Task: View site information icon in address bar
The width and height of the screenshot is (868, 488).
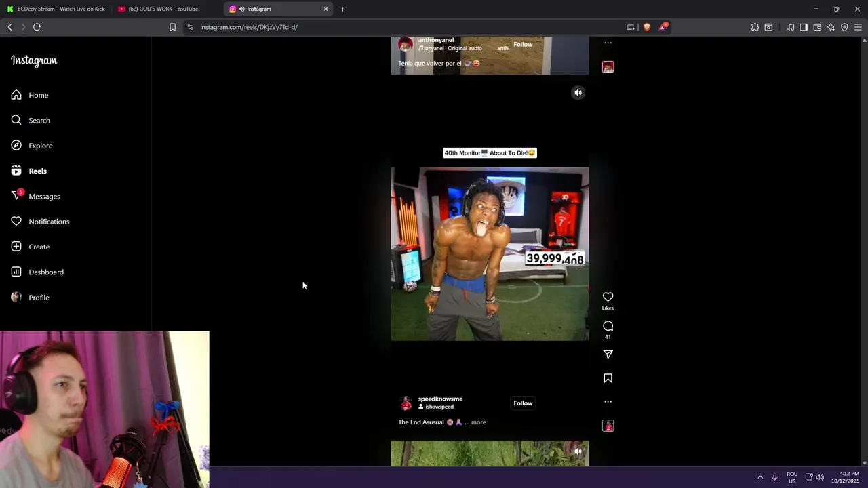Action: click(191, 27)
